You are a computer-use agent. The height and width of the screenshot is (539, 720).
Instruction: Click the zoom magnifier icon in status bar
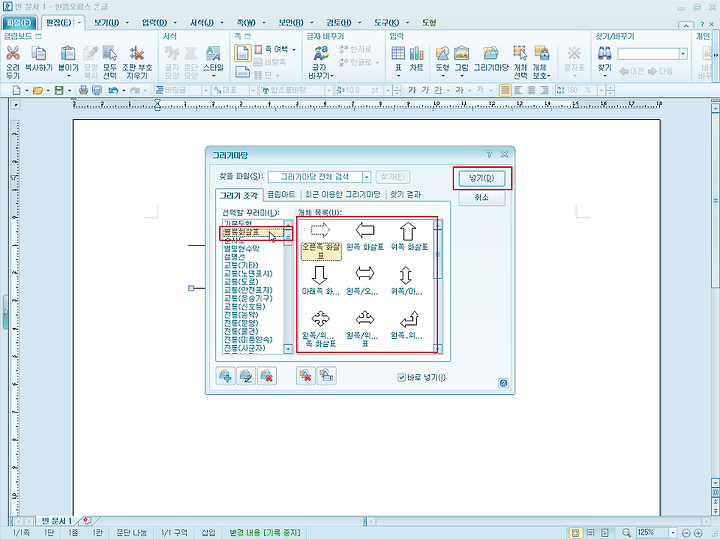(626, 533)
